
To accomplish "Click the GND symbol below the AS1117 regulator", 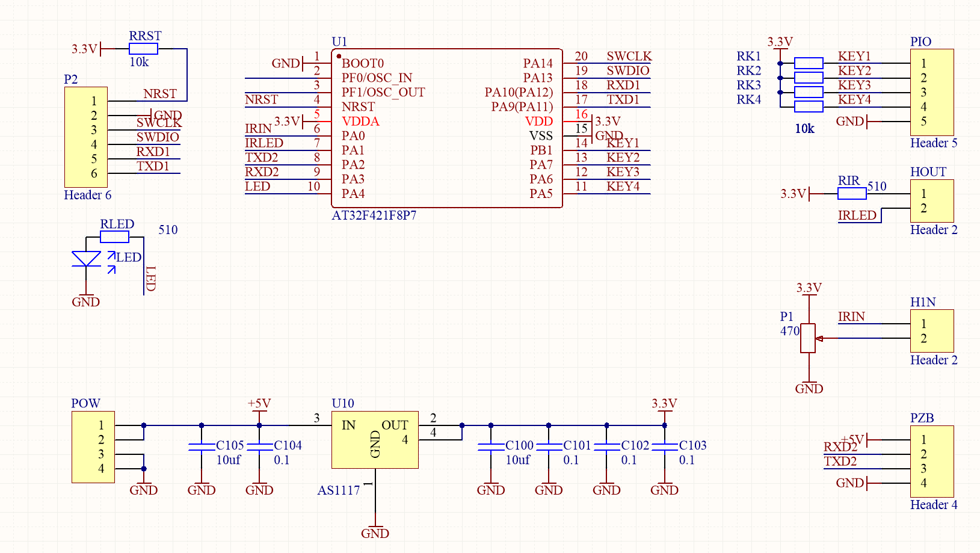I will click(x=375, y=530).
